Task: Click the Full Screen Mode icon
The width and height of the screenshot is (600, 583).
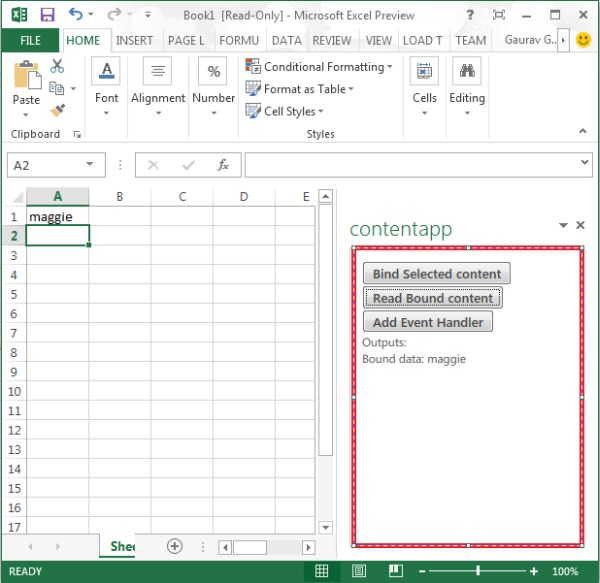Action: (x=499, y=15)
